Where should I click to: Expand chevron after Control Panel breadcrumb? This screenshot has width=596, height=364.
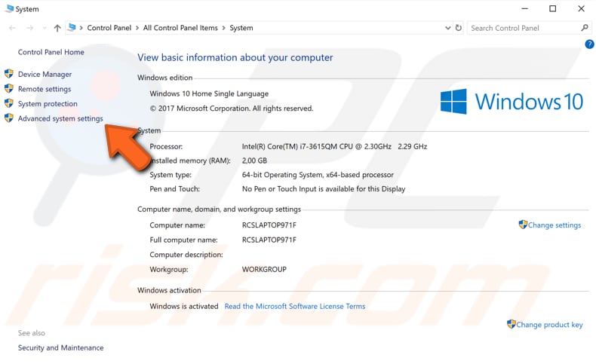(x=137, y=28)
